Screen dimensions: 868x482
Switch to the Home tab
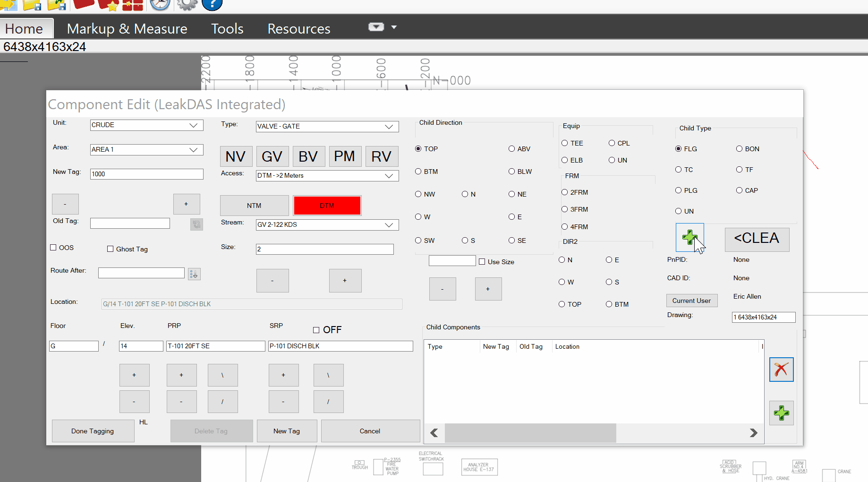tap(24, 29)
